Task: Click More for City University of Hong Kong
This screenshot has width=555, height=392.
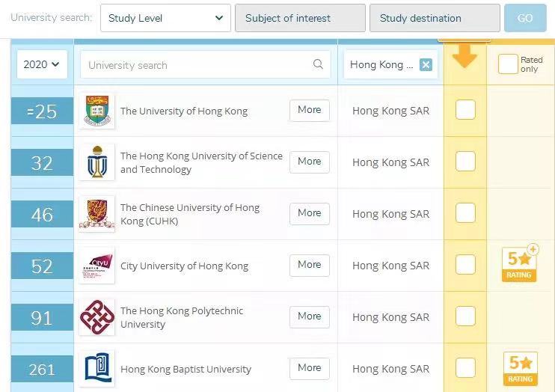Action: (x=309, y=265)
